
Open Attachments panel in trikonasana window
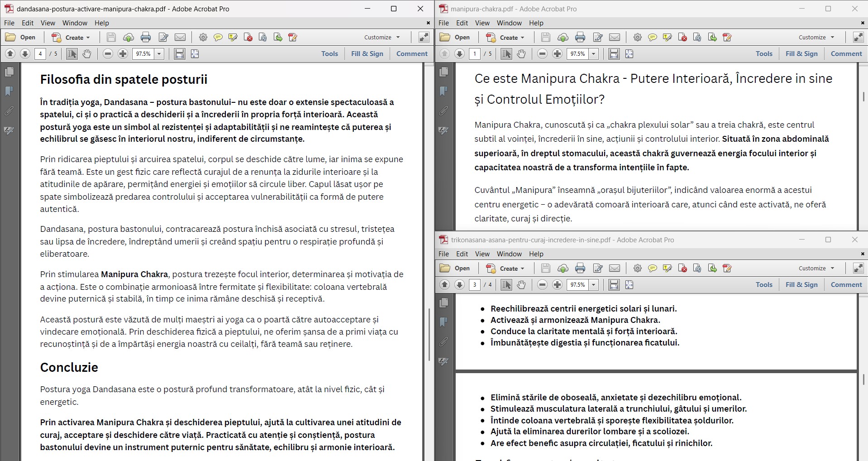pyautogui.click(x=444, y=342)
